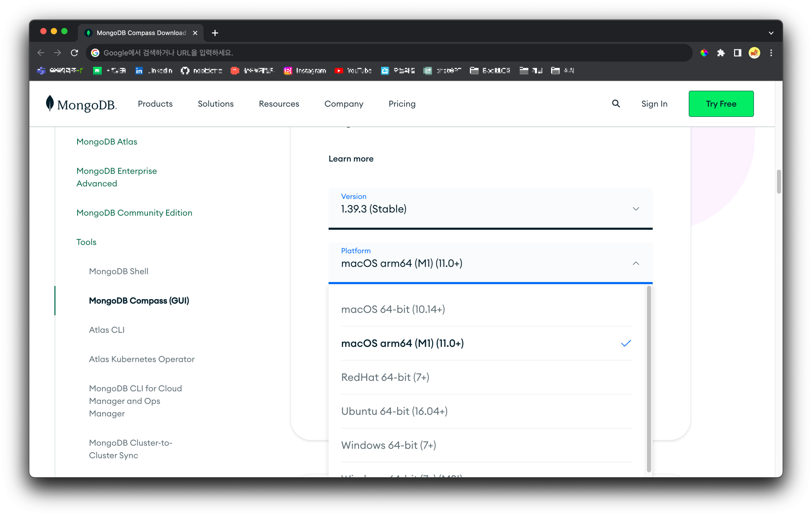
Task: Select macOS 64-bit (10.14+) platform option
Action: 393,309
